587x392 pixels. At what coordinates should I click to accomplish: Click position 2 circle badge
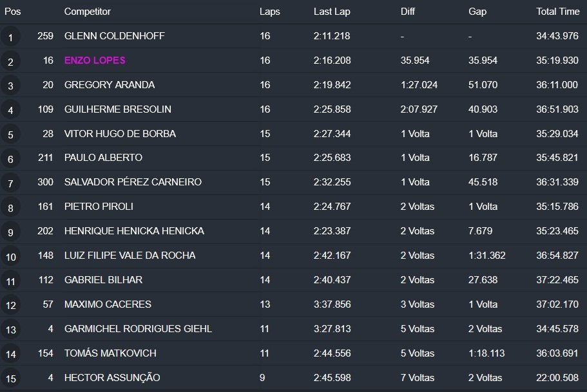point(10,62)
